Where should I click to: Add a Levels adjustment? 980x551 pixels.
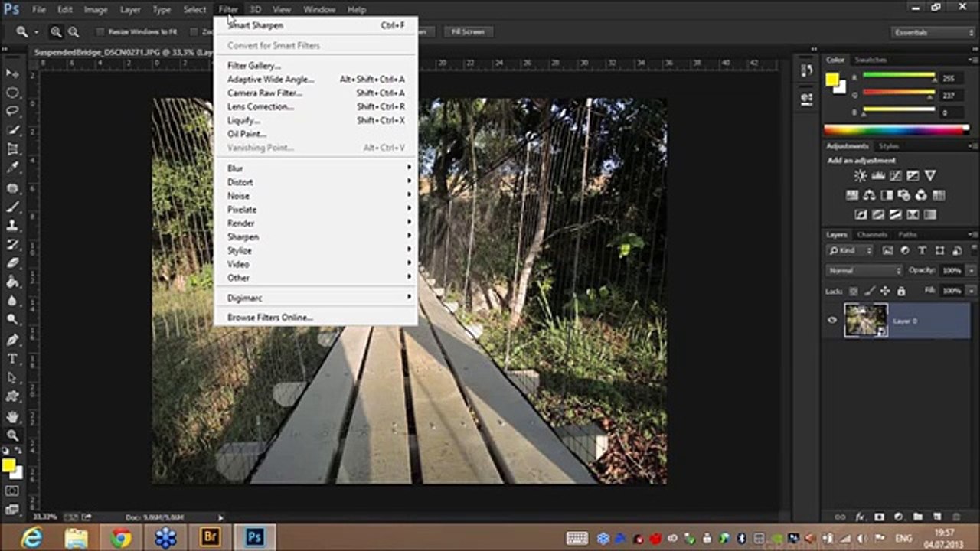coord(877,176)
